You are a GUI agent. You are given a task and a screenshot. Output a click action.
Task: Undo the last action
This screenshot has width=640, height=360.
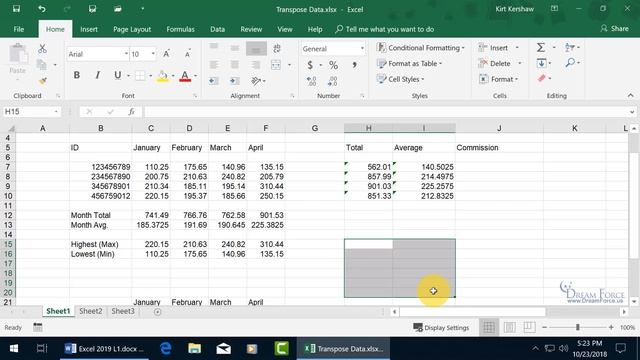pyautogui.click(x=42, y=9)
